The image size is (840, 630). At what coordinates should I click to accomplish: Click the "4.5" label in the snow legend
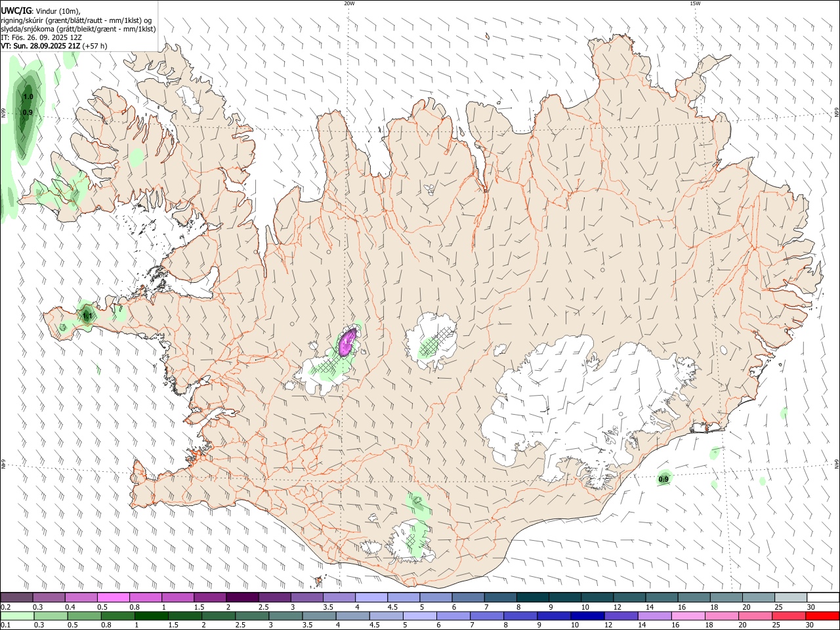click(x=392, y=607)
